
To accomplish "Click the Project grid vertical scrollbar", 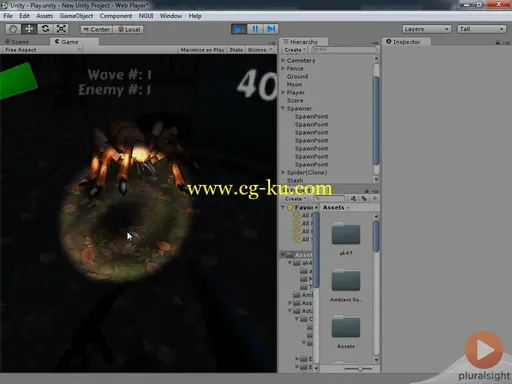I will (x=376, y=237).
